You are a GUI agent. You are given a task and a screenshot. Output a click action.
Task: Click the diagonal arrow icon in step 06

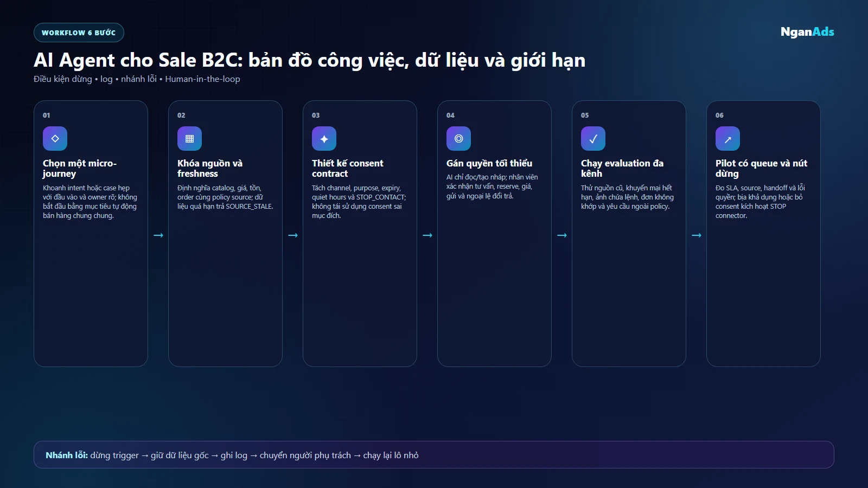(x=727, y=139)
